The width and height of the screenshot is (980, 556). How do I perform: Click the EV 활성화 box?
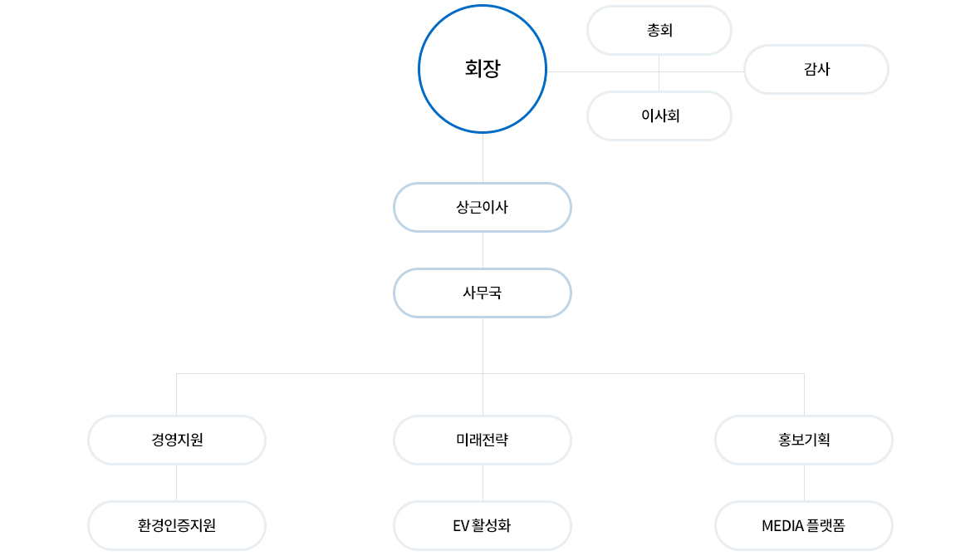483,526
